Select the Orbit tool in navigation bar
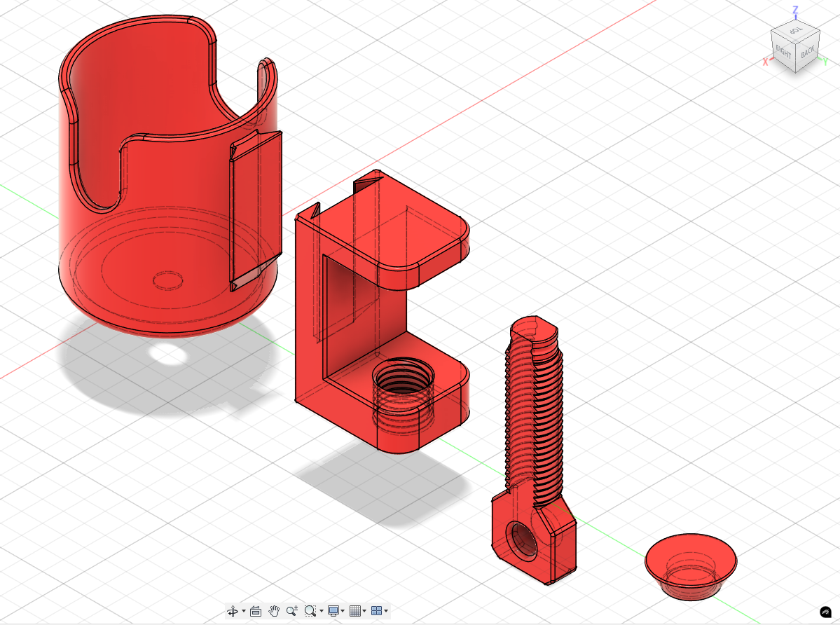 click(x=233, y=611)
